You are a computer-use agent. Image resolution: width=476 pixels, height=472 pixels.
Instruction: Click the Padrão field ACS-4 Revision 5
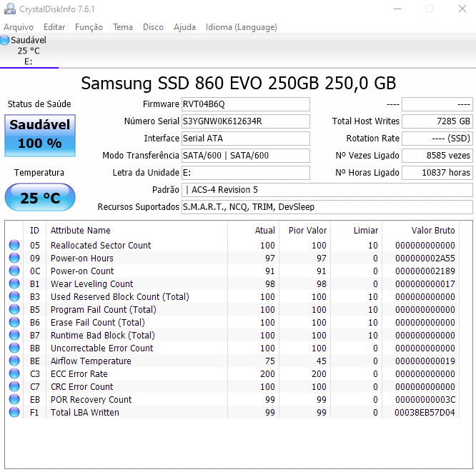tap(327, 190)
